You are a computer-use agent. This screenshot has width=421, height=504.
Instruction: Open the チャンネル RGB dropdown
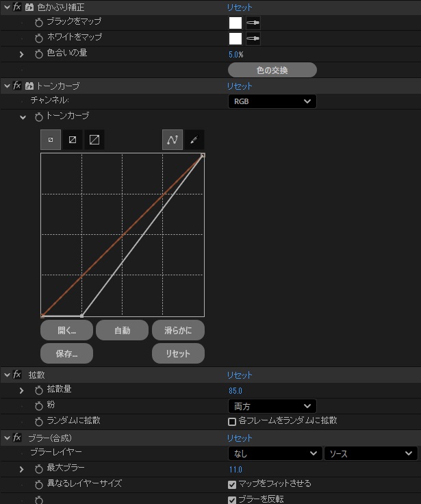pos(272,101)
